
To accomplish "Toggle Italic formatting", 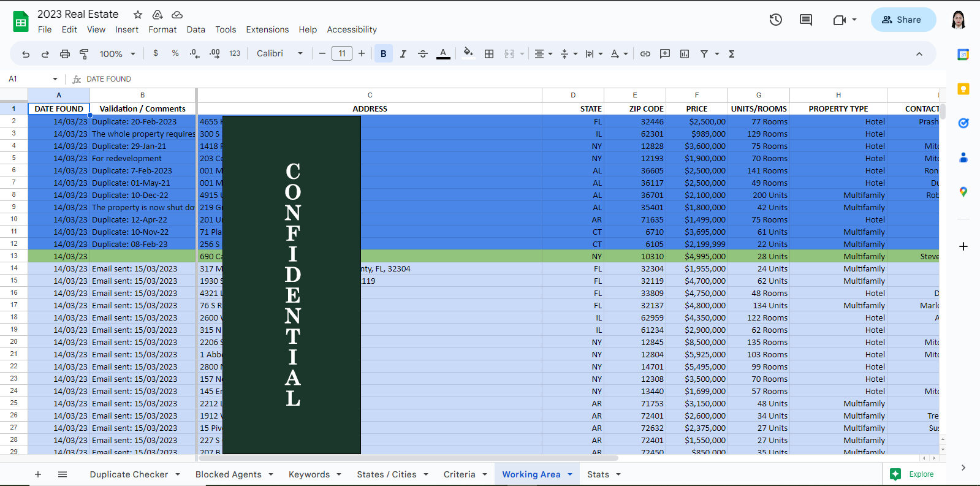I will pos(403,54).
